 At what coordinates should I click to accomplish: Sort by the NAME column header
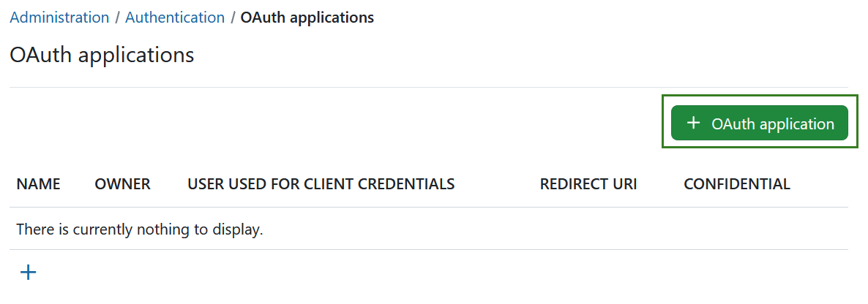tap(38, 184)
